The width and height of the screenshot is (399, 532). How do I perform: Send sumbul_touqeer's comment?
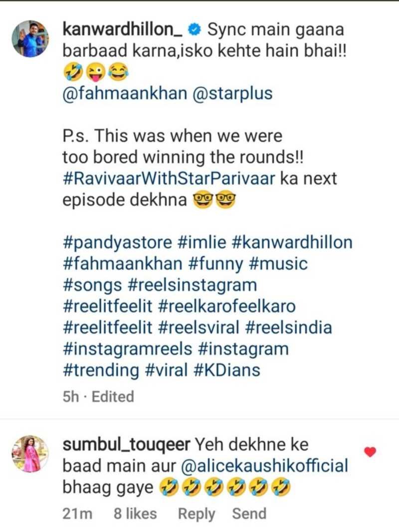point(249,514)
